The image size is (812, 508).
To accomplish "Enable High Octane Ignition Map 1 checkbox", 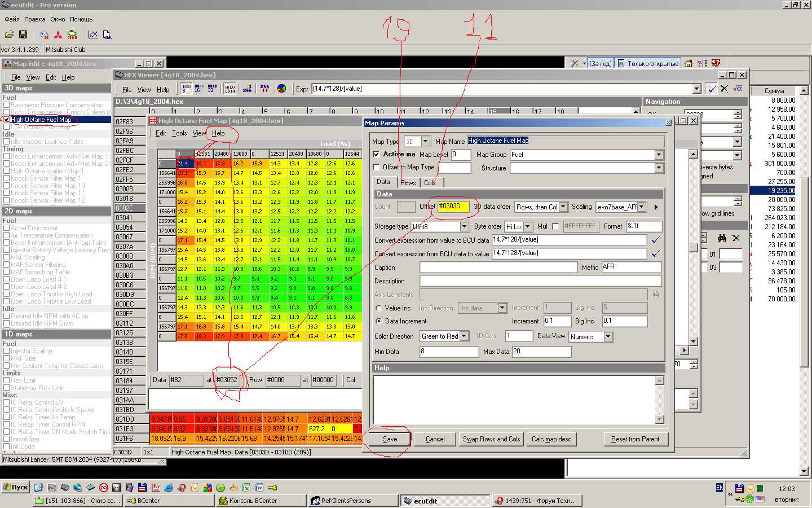I will tap(7, 171).
